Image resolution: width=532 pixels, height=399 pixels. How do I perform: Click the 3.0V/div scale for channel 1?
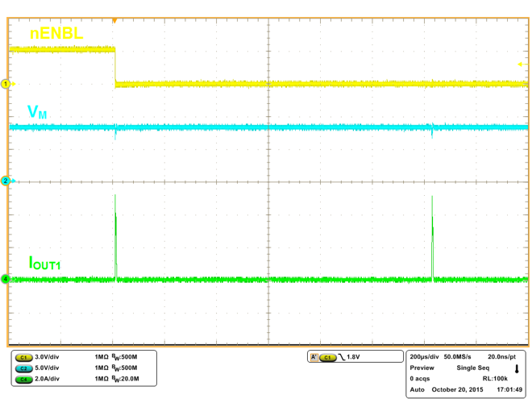[x=50, y=357]
